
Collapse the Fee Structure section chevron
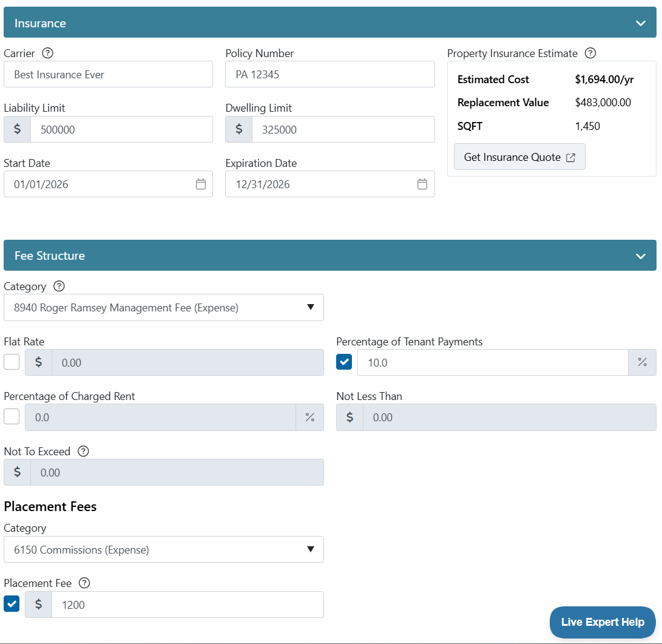(641, 256)
